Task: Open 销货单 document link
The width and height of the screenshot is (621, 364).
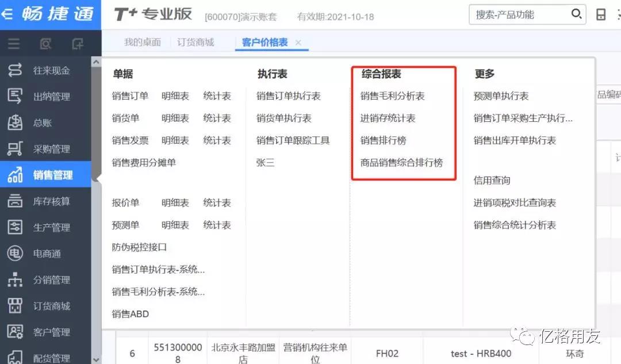Action: (x=125, y=118)
